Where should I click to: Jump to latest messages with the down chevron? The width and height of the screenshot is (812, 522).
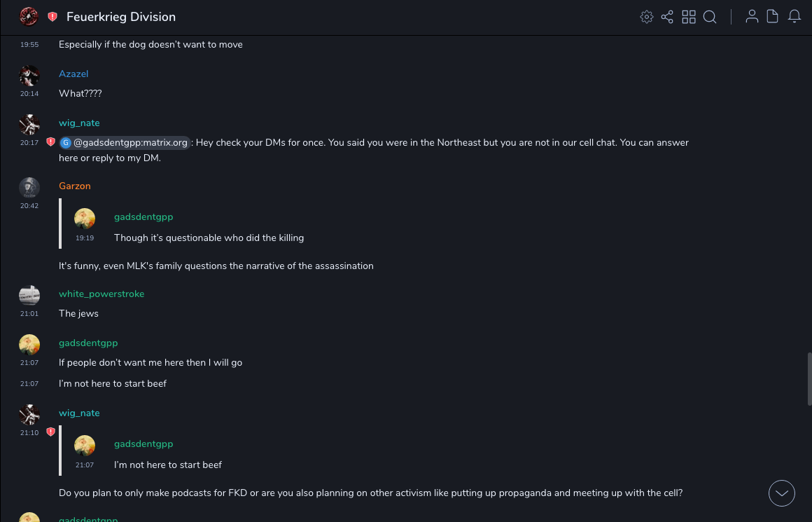tap(781, 493)
